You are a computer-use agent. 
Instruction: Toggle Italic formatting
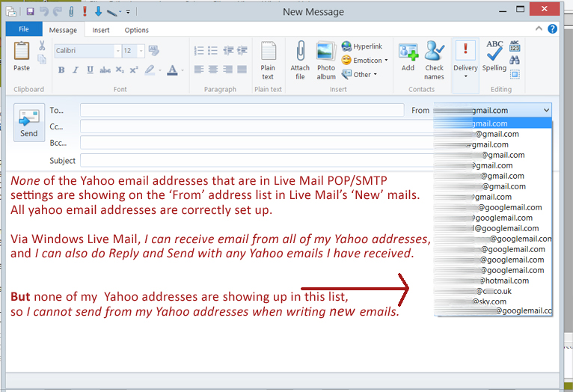(76, 70)
